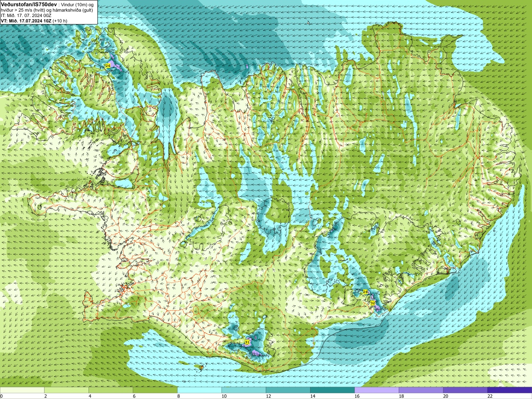The width and height of the screenshot is (532, 399).
Task: Click the legend tick label 6
Action: [x=134, y=396]
